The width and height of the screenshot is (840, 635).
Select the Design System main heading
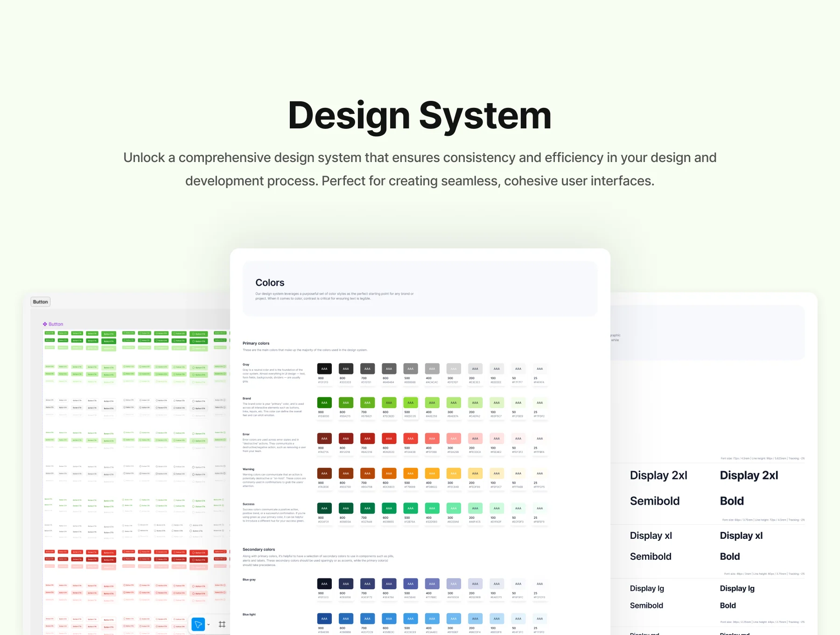click(x=420, y=116)
